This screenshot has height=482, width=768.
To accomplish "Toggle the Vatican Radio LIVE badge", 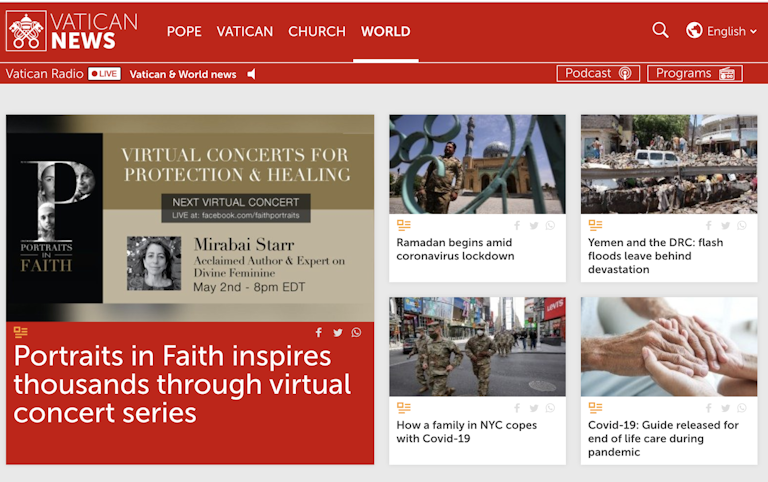I will [104, 74].
